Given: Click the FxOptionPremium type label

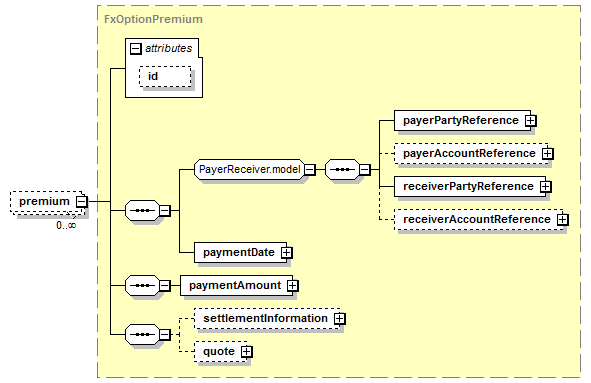Looking at the screenshot, I should [153, 19].
